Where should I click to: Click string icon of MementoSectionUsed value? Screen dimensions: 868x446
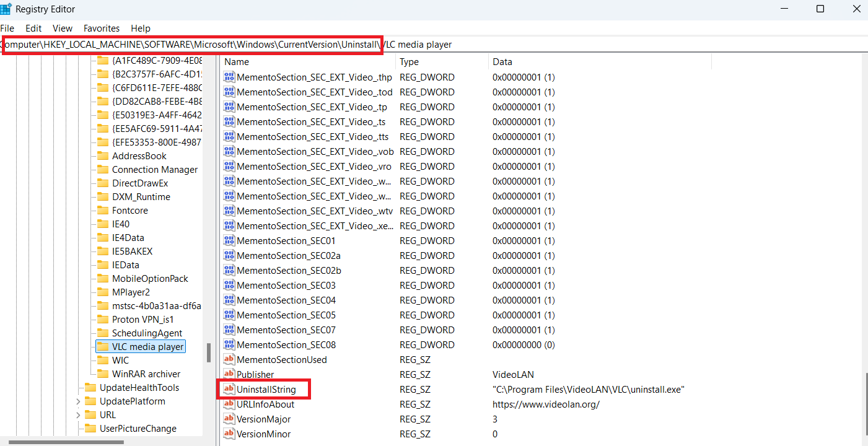point(229,360)
